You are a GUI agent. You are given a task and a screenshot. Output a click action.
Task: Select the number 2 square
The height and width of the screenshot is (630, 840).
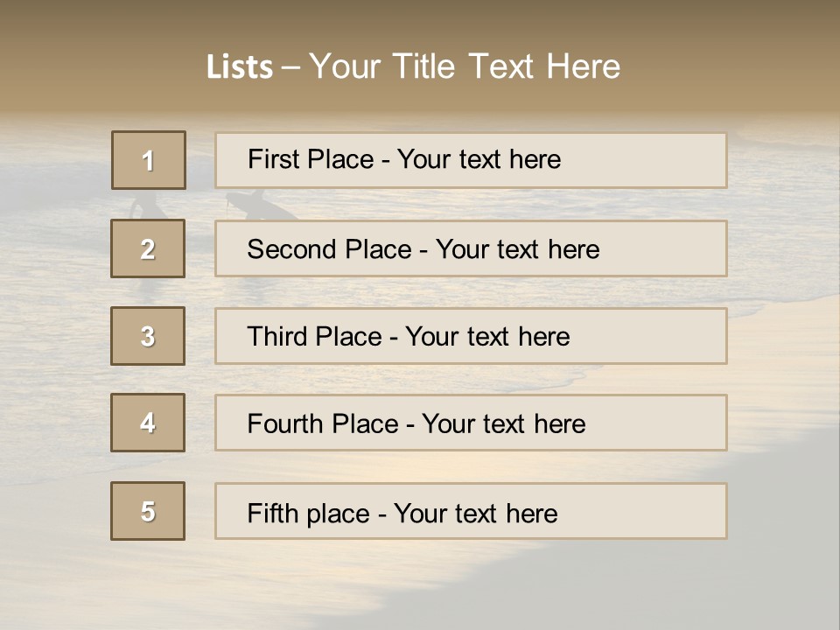click(x=148, y=248)
